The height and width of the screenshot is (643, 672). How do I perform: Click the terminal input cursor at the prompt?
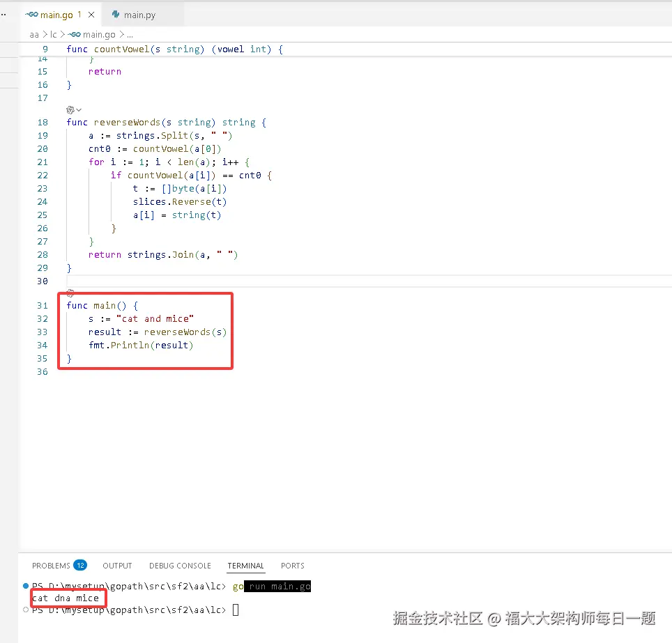pos(236,610)
